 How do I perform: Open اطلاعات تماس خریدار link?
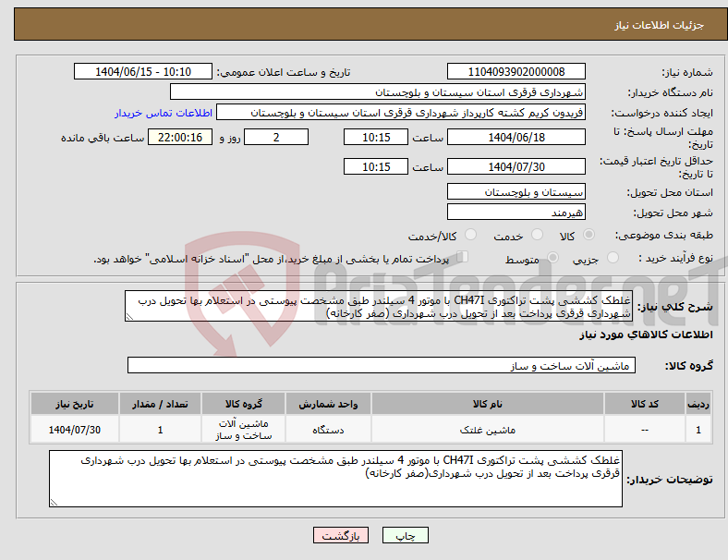[164, 113]
